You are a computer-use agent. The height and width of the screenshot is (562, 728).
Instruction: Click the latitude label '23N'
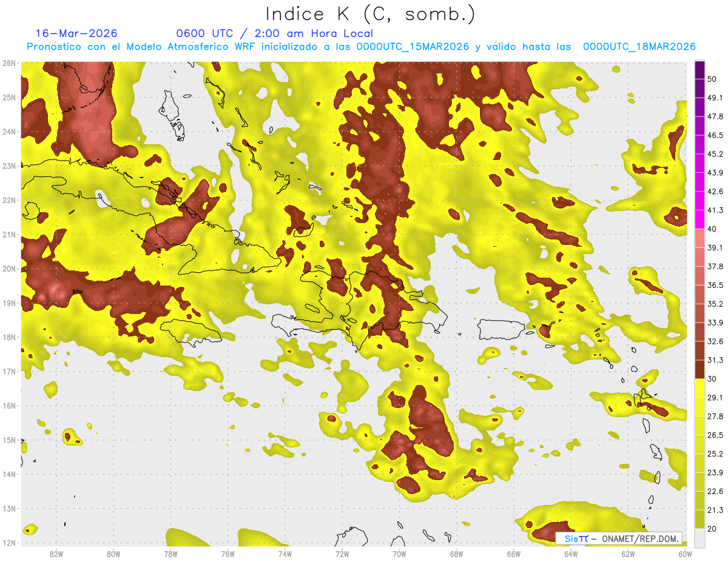tap(9, 166)
